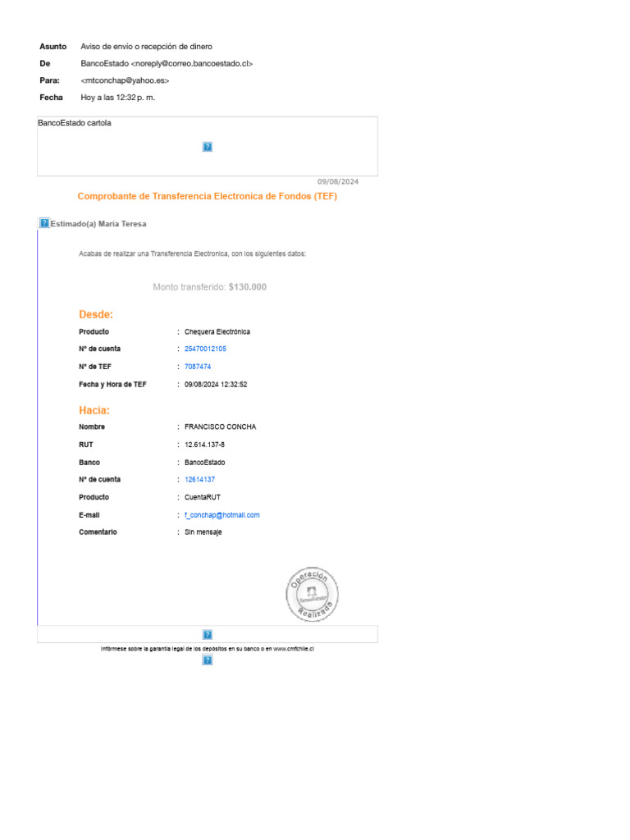Click the broken image icon below the Operación Realizada stamp
Viewport: 630px width, 840px height.
click(208, 635)
